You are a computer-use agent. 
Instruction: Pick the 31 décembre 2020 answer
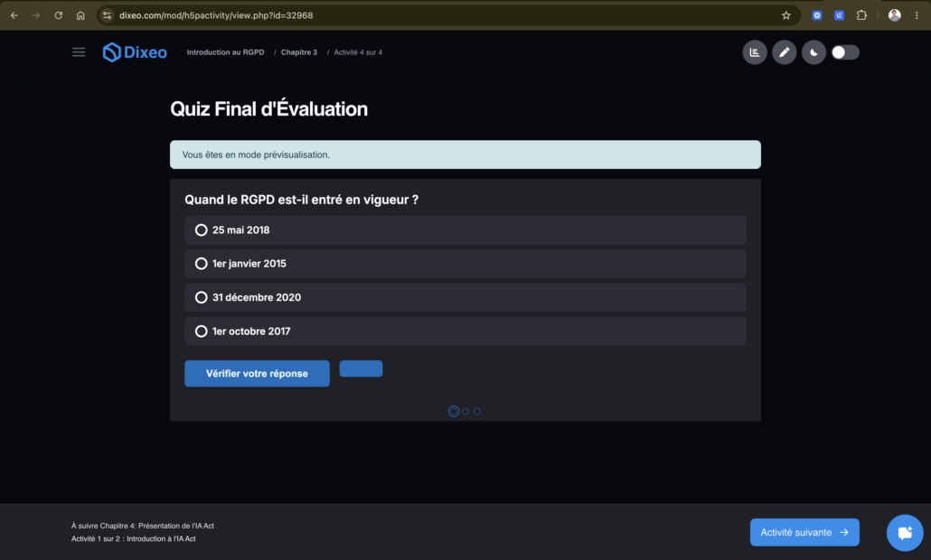click(465, 297)
